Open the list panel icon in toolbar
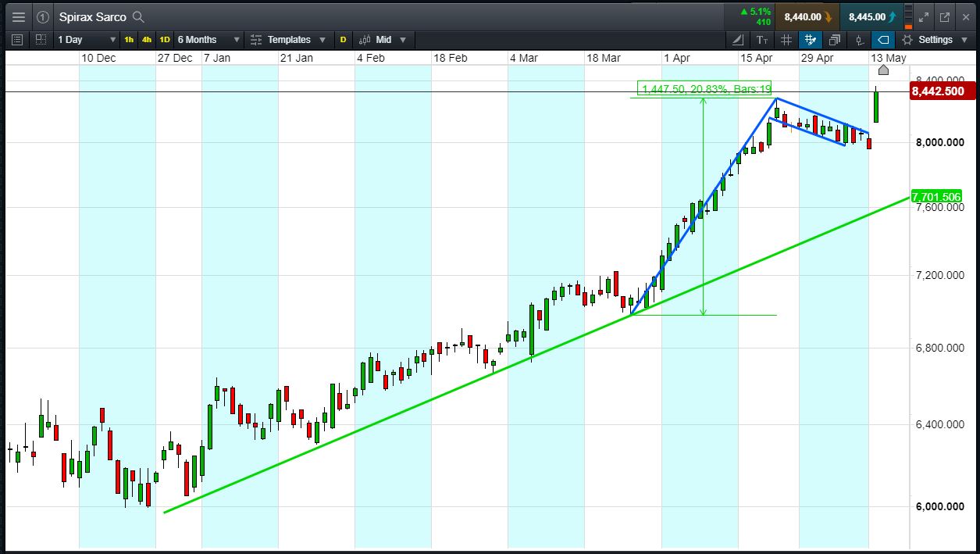Screen dimensions: 980x554 [x=18, y=39]
